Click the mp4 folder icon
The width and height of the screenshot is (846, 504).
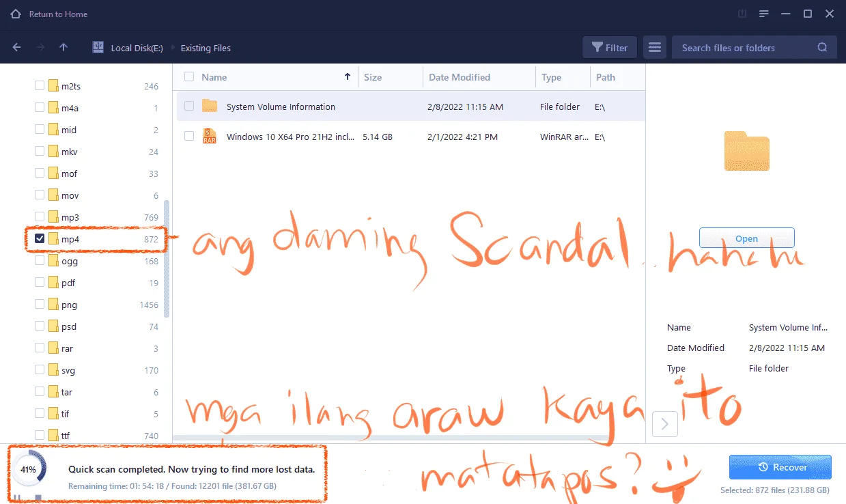tap(53, 239)
